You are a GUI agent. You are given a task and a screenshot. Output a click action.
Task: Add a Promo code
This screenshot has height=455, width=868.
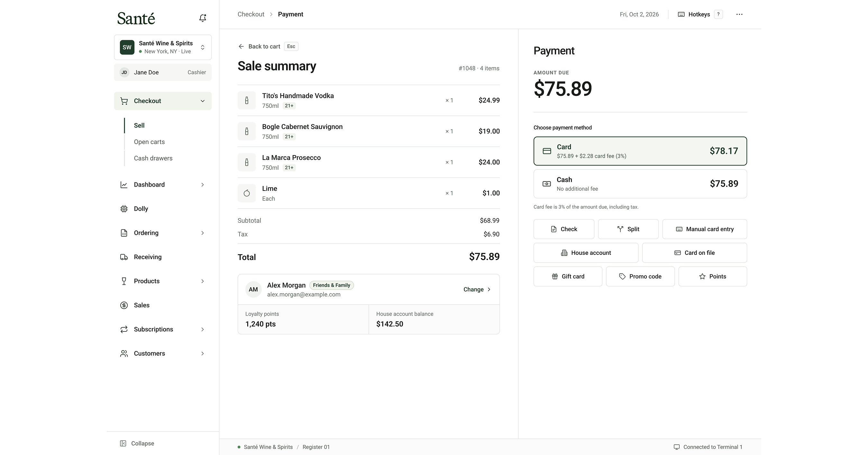coord(640,276)
